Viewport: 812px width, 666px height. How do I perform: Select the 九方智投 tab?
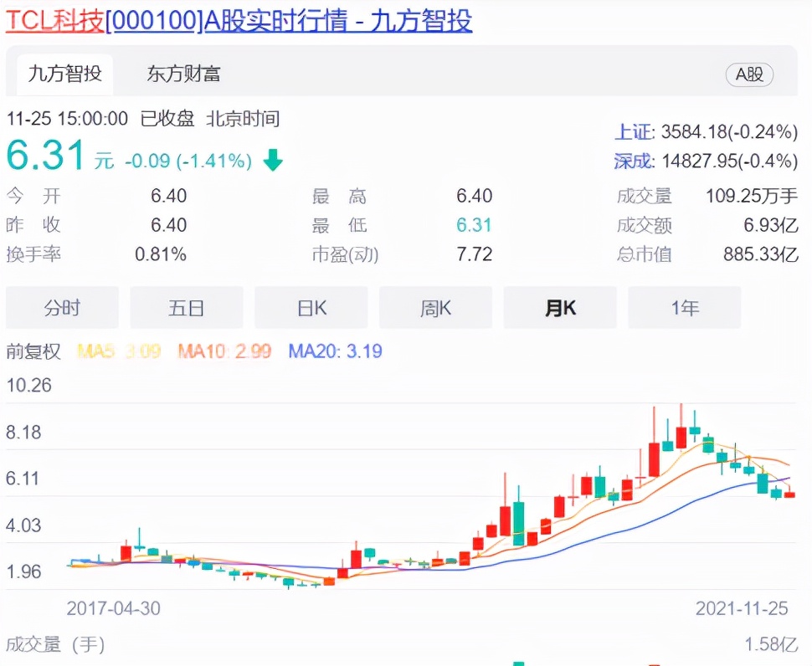(x=65, y=74)
